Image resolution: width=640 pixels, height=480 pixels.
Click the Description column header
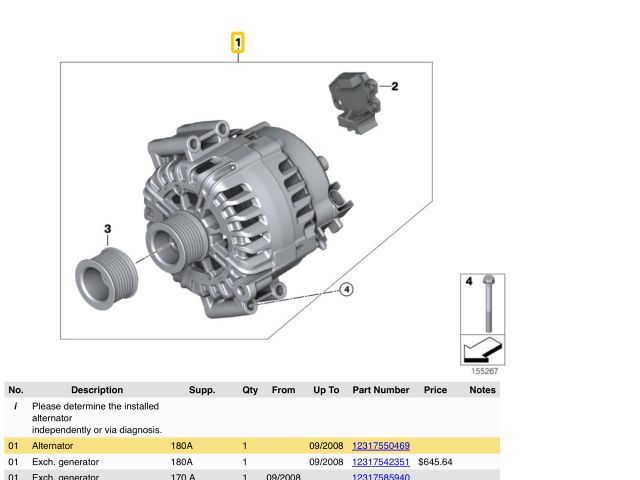97,390
